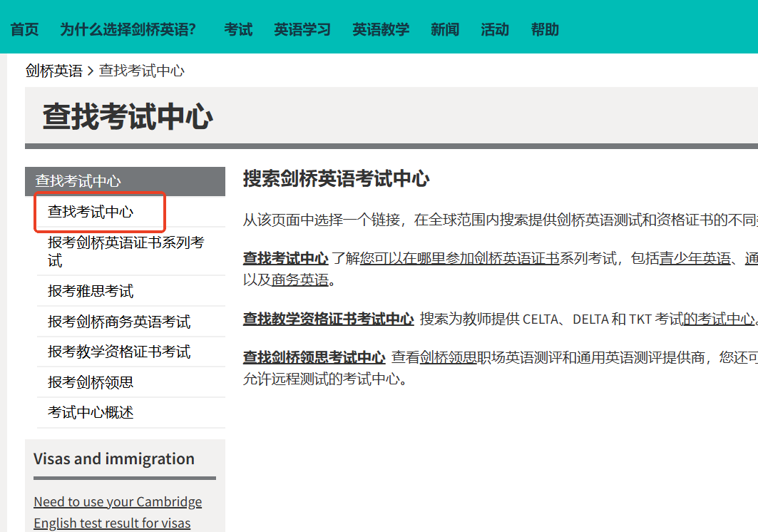Open the 英语教学 menu item

[x=381, y=29]
